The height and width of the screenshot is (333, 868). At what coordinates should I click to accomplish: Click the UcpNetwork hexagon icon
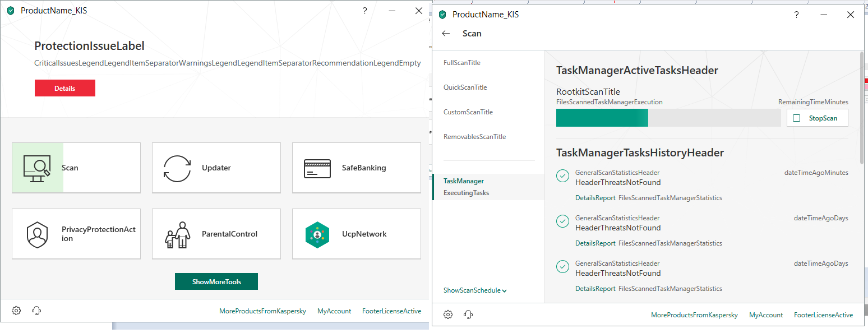tap(317, 234)
